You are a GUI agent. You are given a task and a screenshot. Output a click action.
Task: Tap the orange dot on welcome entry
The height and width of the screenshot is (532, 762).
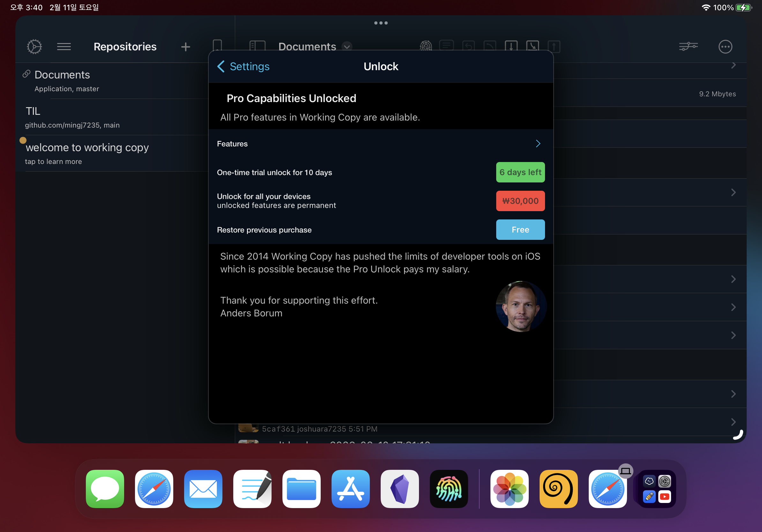pos(23,140)
